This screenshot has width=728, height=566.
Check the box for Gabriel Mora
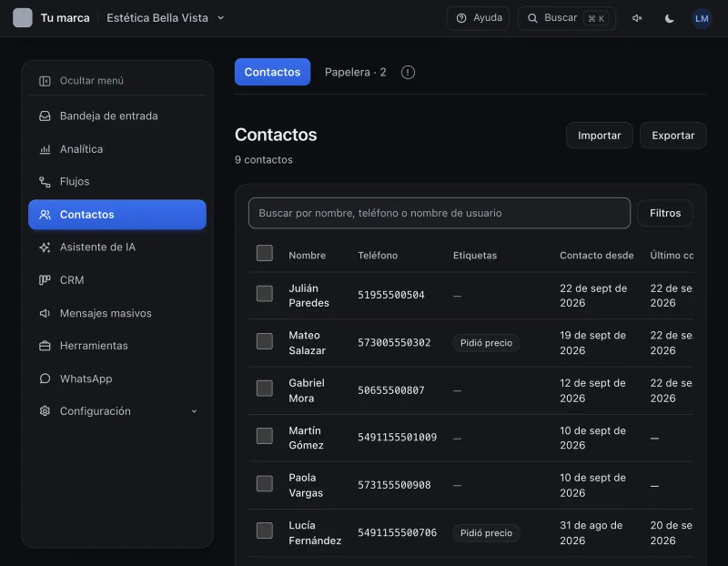pyautogui.click(x=265, y=389)
